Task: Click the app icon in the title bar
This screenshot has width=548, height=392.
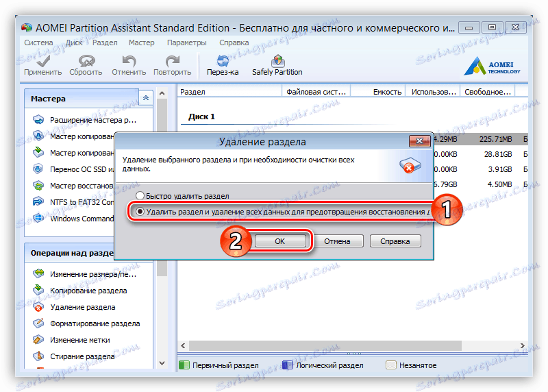Action: [27, 27]
